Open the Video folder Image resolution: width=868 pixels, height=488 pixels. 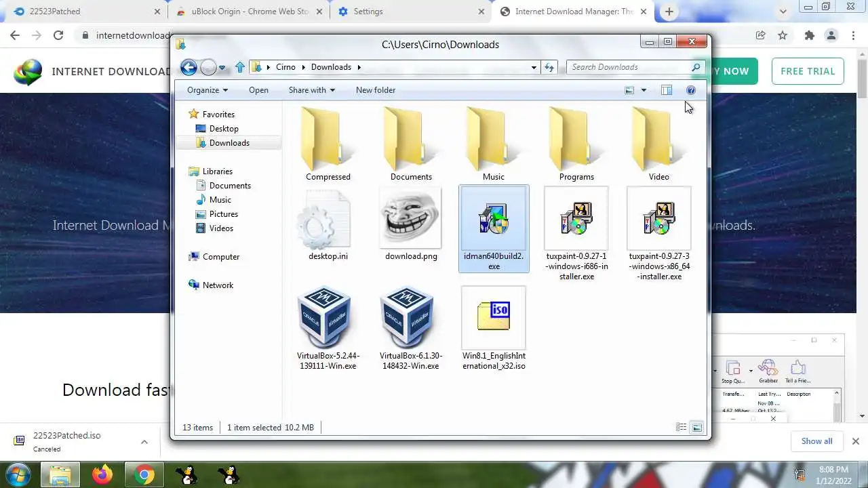pos(658,143)
